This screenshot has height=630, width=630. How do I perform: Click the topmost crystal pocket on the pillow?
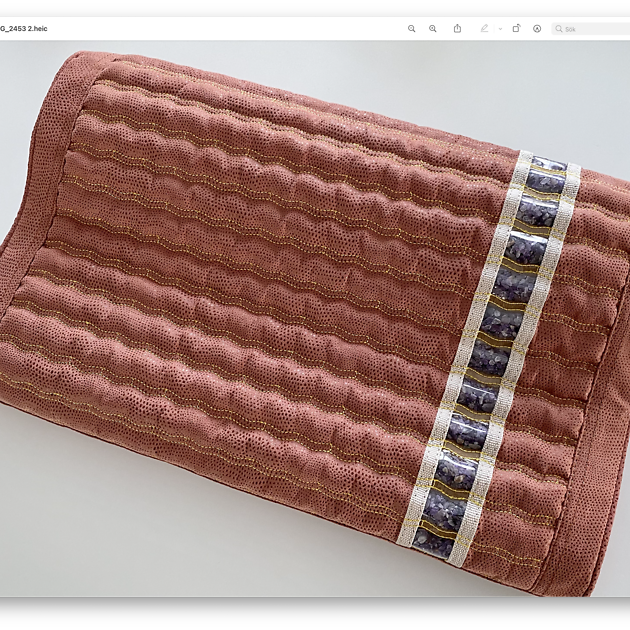(x=547, y=165)
